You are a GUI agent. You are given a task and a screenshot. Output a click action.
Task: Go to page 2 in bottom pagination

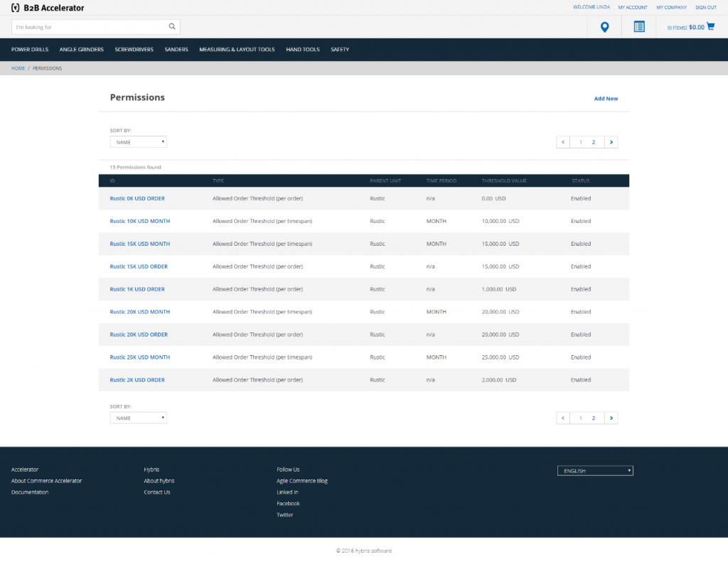(594, 418)
